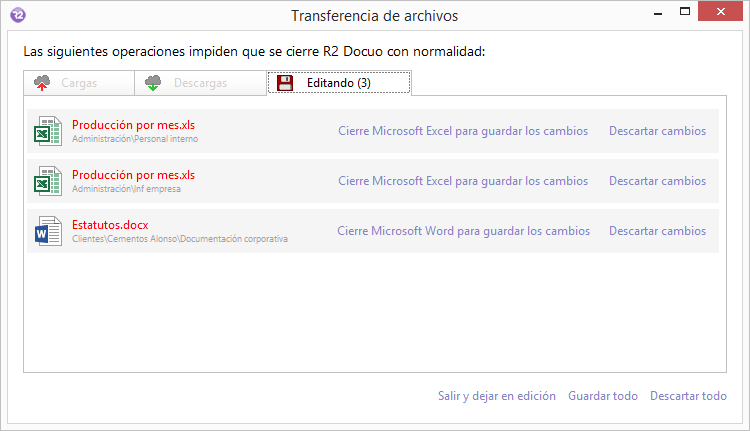
Task: Click Cierre Microsoft Word para guardar los cambios
Action: 463,231
